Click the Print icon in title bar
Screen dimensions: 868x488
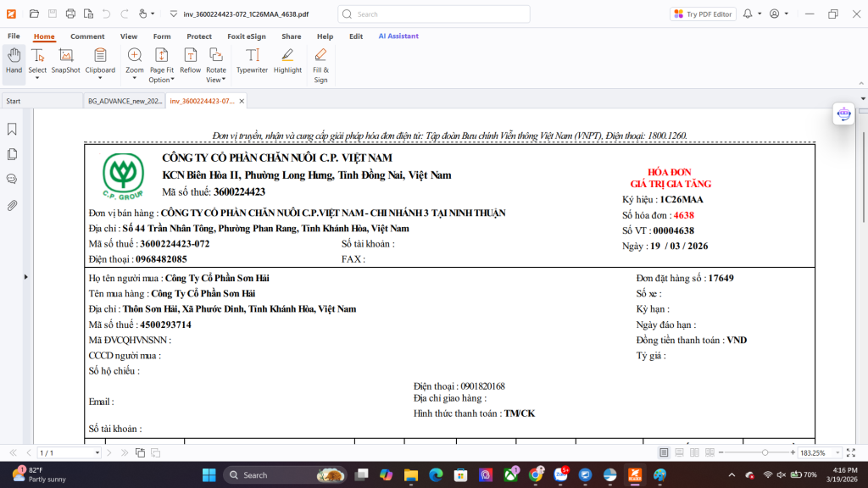click(70, 14)
